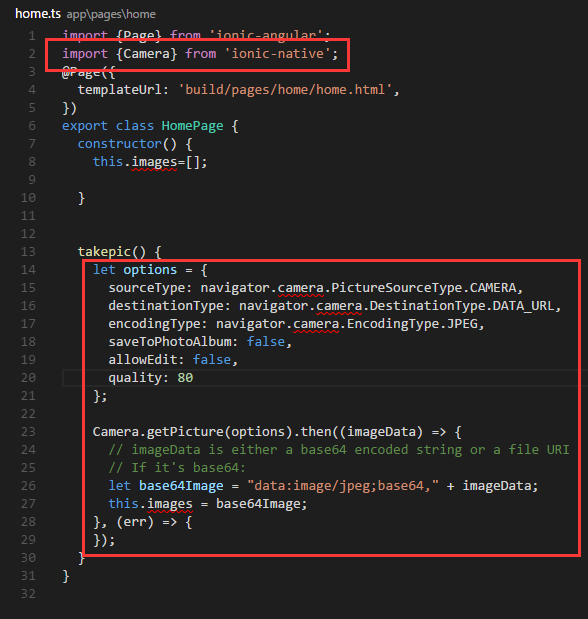Click EncodingType.JPEG on line 17
The height and width of the screenshot is (619, 588).
pos(412,324)
